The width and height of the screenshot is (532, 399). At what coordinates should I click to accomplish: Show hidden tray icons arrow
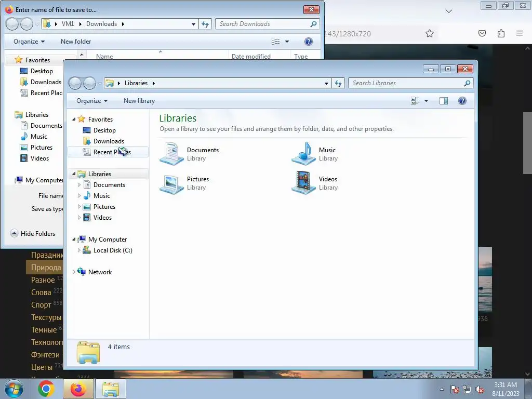(442, 389)
